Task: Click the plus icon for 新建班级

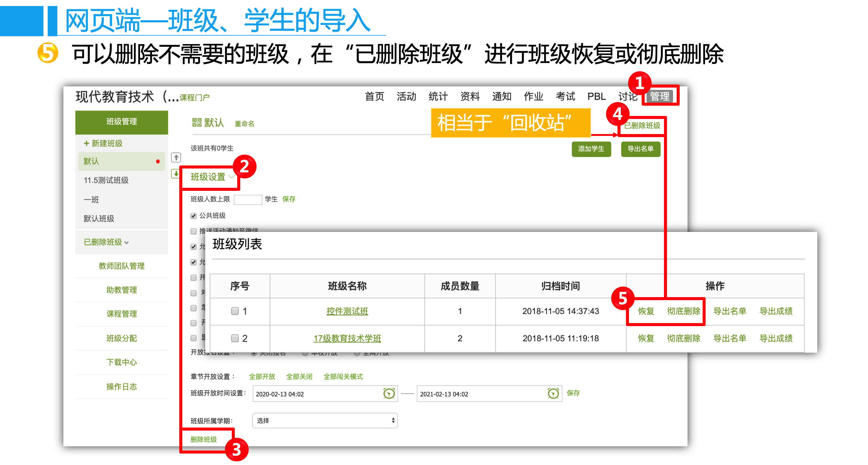Action: click(x=86, y=143)
